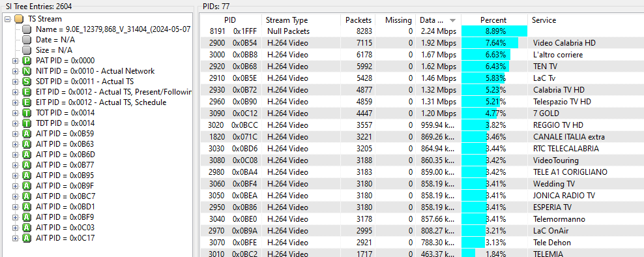The image size is (644, 257).
Task: Expand the TDT PID = 0x0014 node
Action: coord(16,123)
